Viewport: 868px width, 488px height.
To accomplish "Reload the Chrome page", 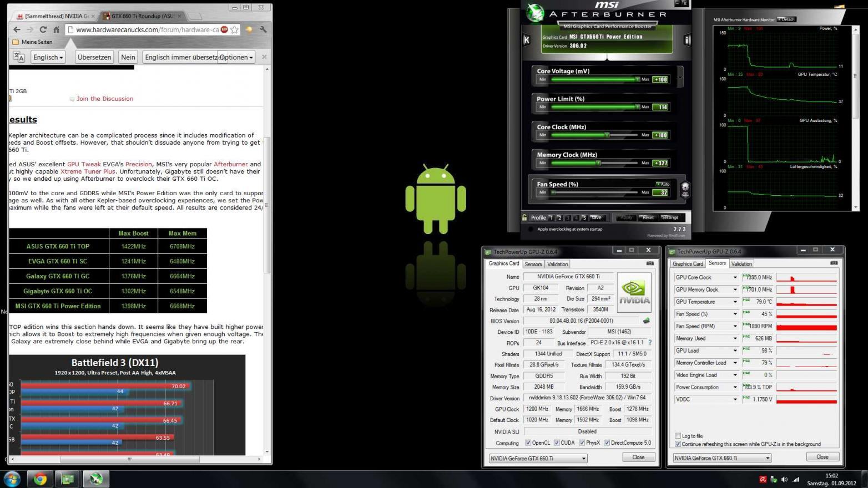I will [43, 29].
